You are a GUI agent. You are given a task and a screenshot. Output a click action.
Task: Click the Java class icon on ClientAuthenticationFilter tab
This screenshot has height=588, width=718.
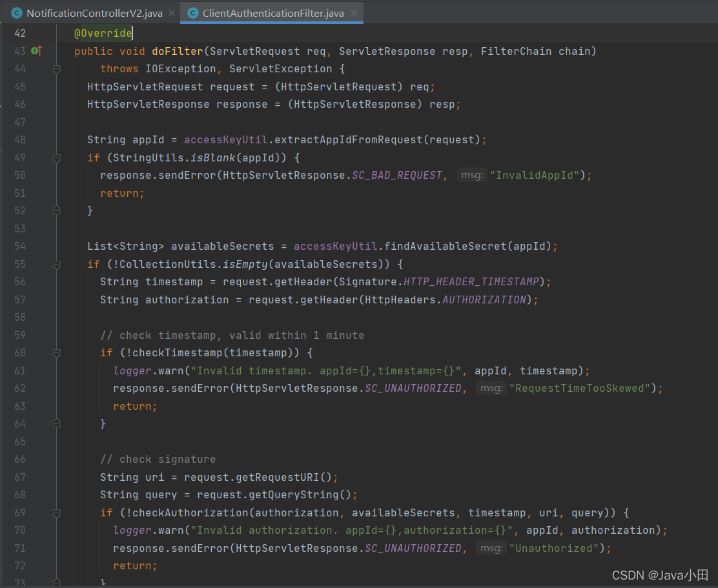coord(193,14)
